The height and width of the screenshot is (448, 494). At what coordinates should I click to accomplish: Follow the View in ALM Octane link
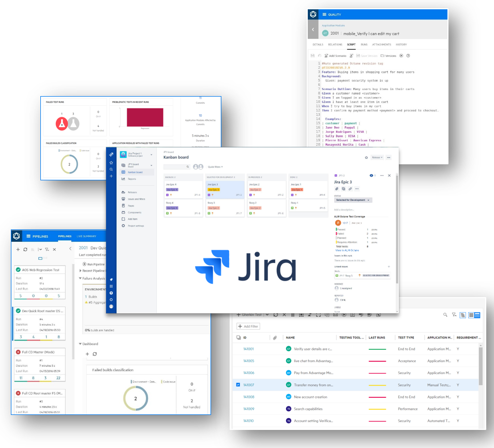(x=347, y=251)
